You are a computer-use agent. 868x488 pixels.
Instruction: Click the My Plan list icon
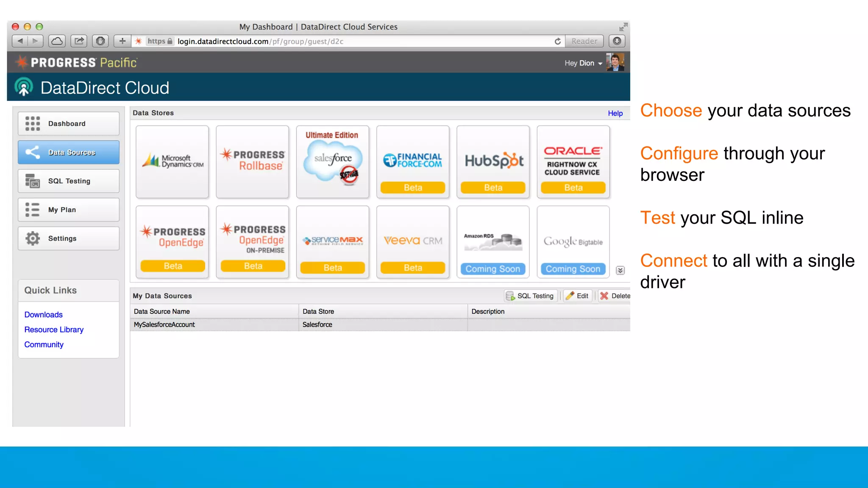(33, 210)
